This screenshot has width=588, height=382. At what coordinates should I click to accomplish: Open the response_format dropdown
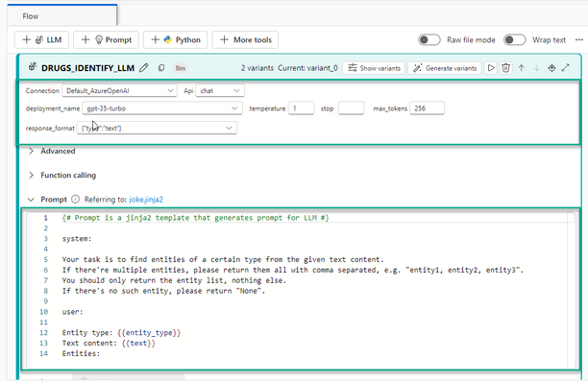(157, 128)
